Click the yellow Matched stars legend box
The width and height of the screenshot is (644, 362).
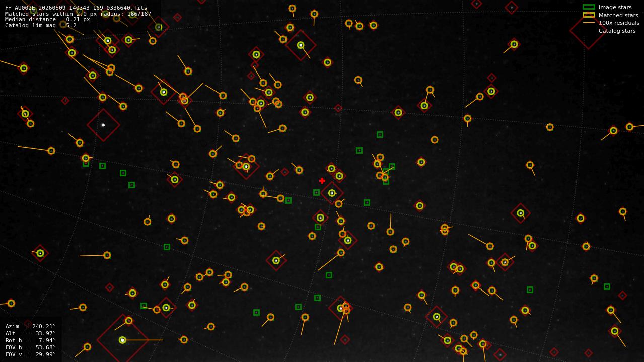pos(589,15)
